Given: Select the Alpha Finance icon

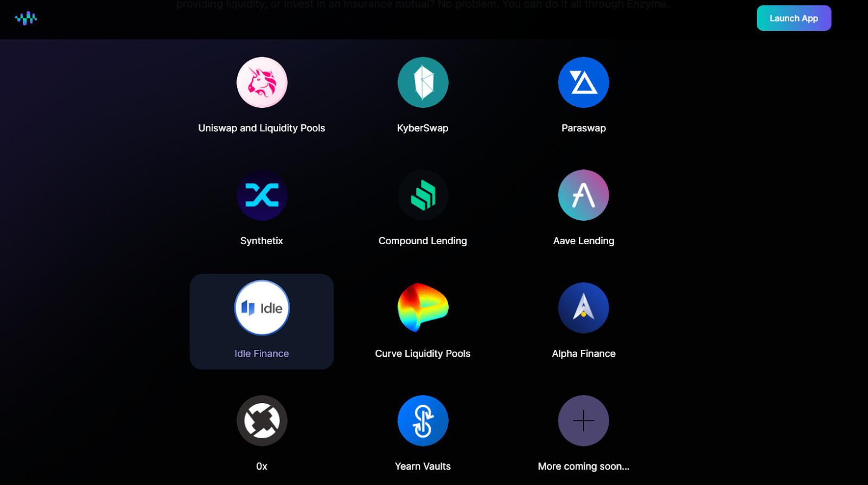Looking at the screenshot, I should [584, 308].
